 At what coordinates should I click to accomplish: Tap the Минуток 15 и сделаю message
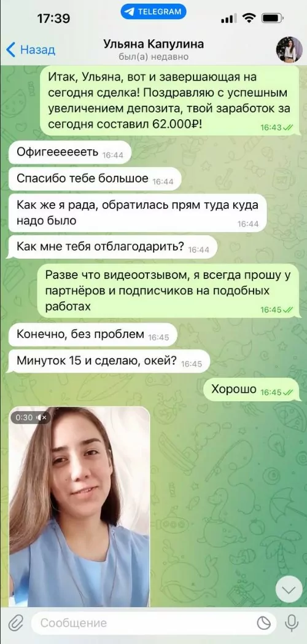click(x=109, y=361)
